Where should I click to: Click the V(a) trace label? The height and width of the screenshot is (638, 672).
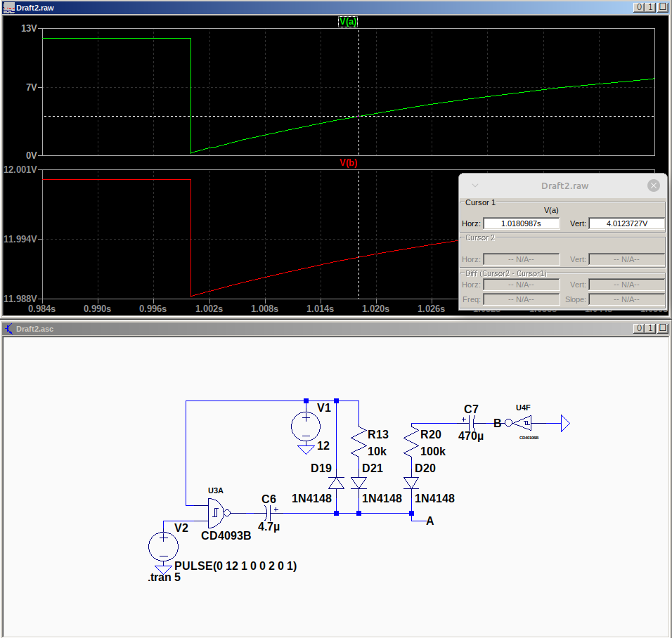click(x=347, y=21)
